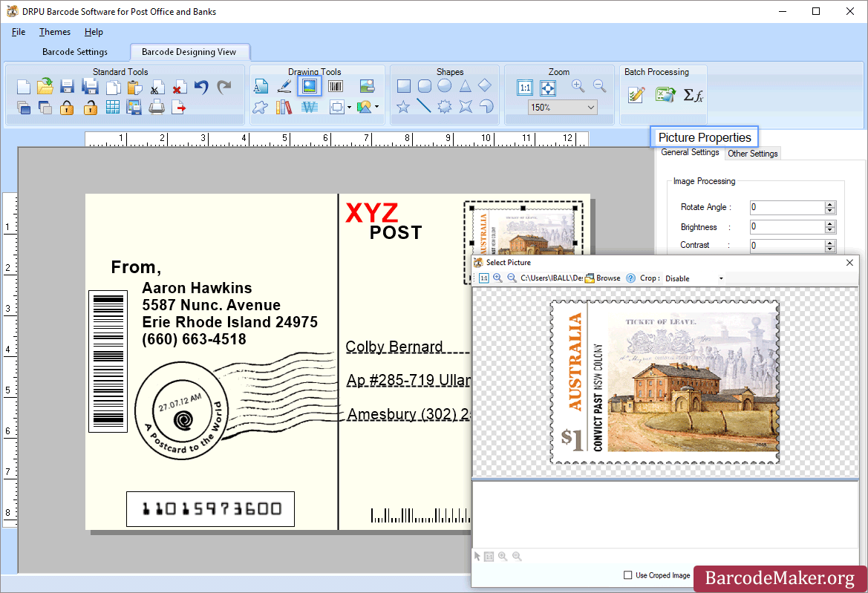Undo the last action
Image resolution: width=868 pixels, height=593 pixels.
pos(201,87)
